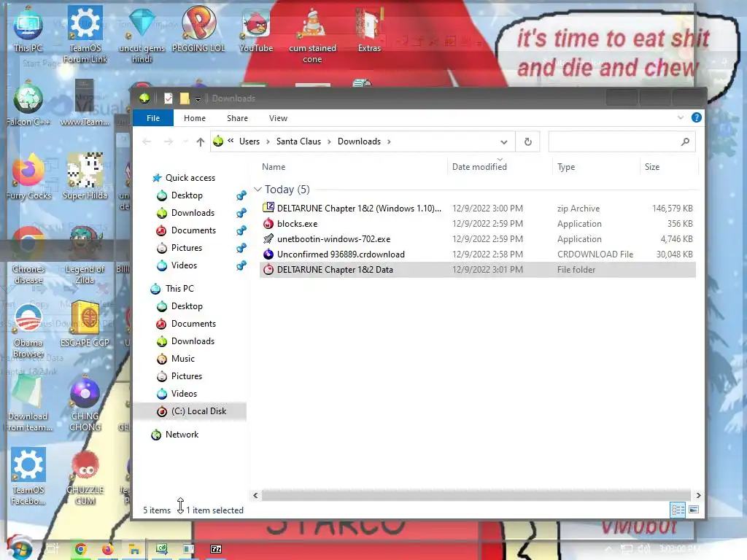Screen dimensions: 747x560
Task: Open Obama Browser desktop icon
Action: [28, 330]
